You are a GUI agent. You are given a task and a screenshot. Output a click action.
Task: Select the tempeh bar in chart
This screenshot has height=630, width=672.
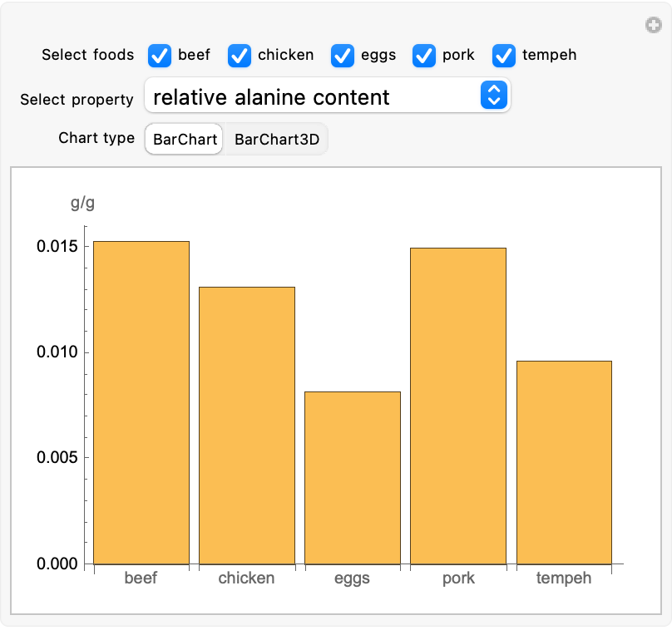tap(564, 462)
